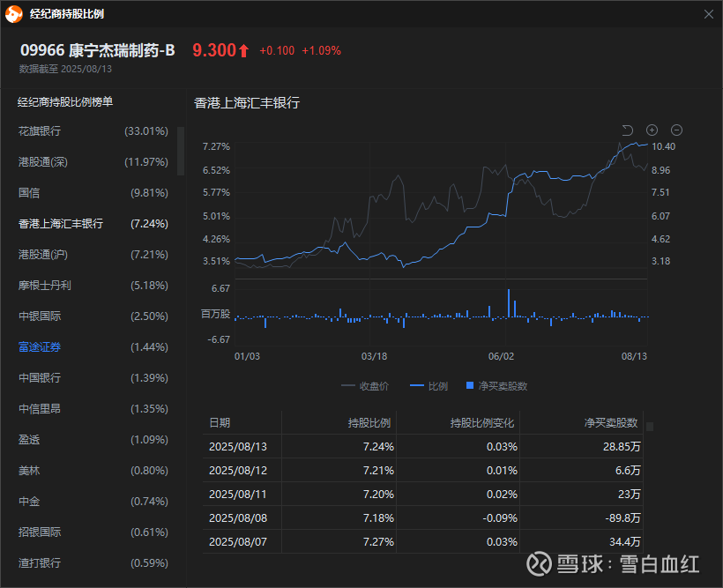Image resolution: width=723 pixels, height=588 pixels.
Task: Click the broker list scrollbar thumb
Action: point(181,151)
